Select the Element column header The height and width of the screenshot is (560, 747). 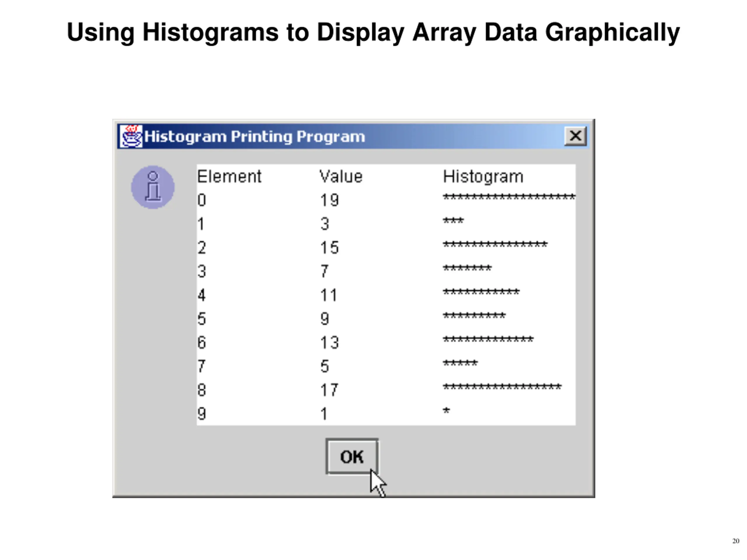[x=229, y=176]
